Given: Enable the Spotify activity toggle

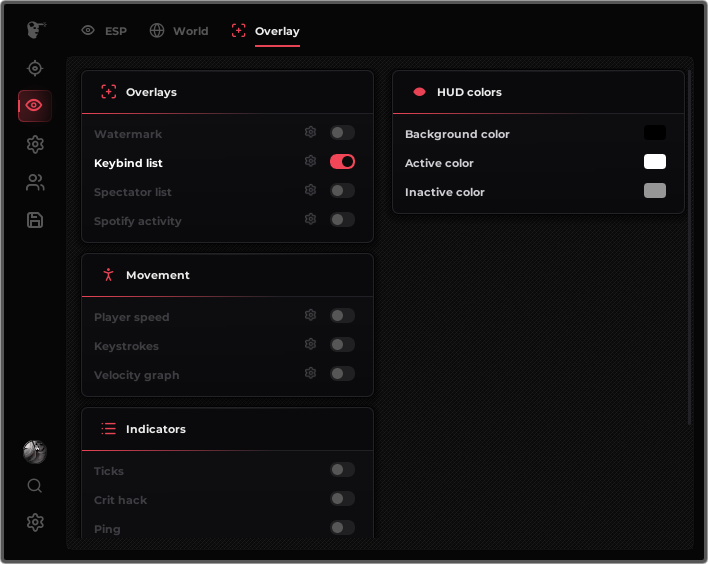Looking at the screenshot, I should point(342,220).
